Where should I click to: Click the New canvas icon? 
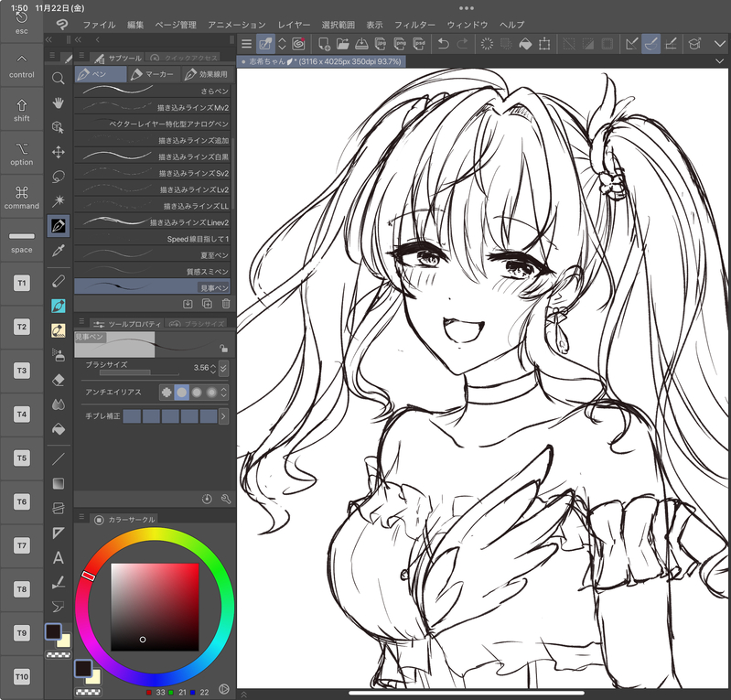pos(324,44)
